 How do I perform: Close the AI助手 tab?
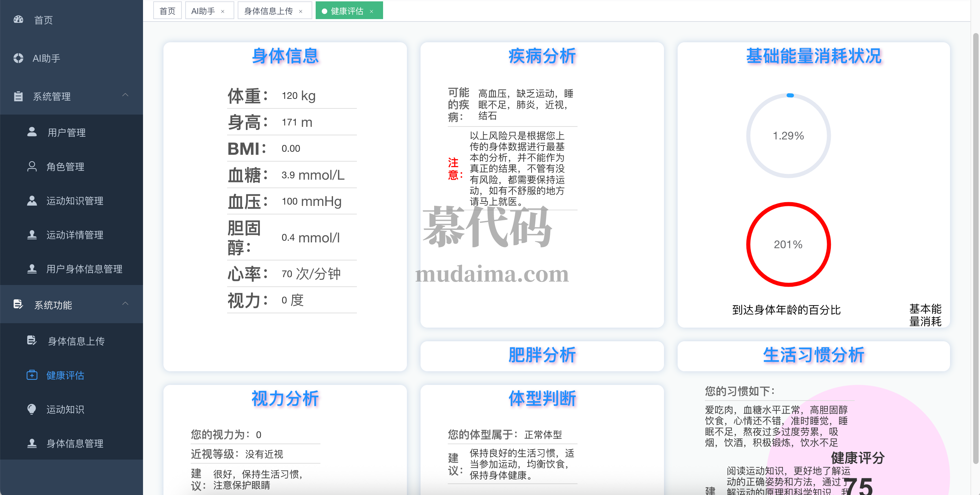(x=223, y=12)
